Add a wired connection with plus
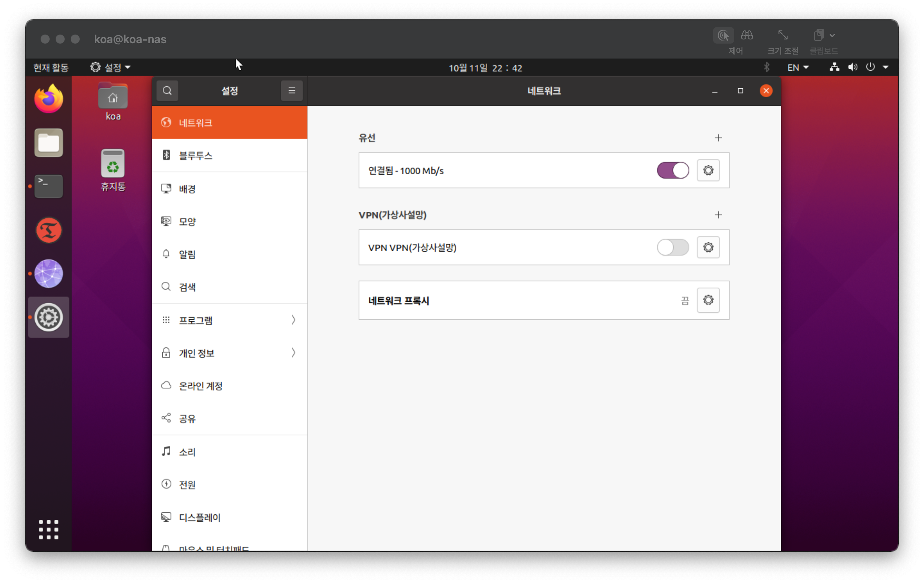Viewport: 924px width, 583px height. 718,138
